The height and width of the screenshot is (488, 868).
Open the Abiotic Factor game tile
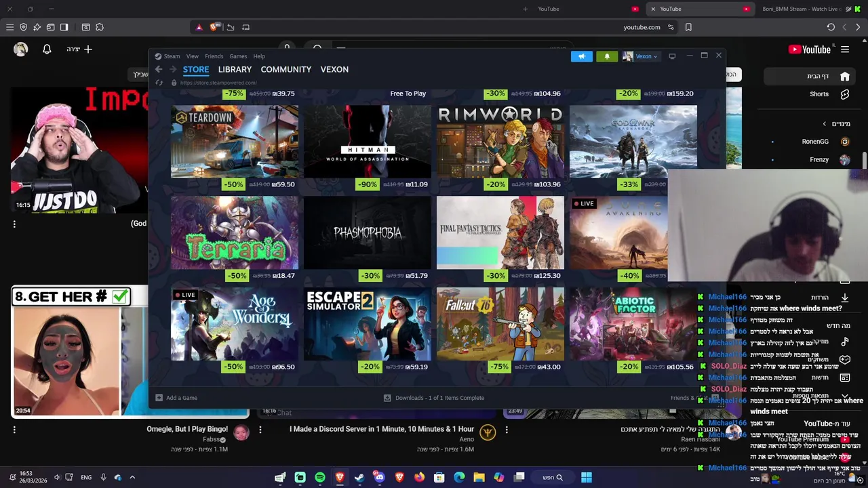click(633, 324)
